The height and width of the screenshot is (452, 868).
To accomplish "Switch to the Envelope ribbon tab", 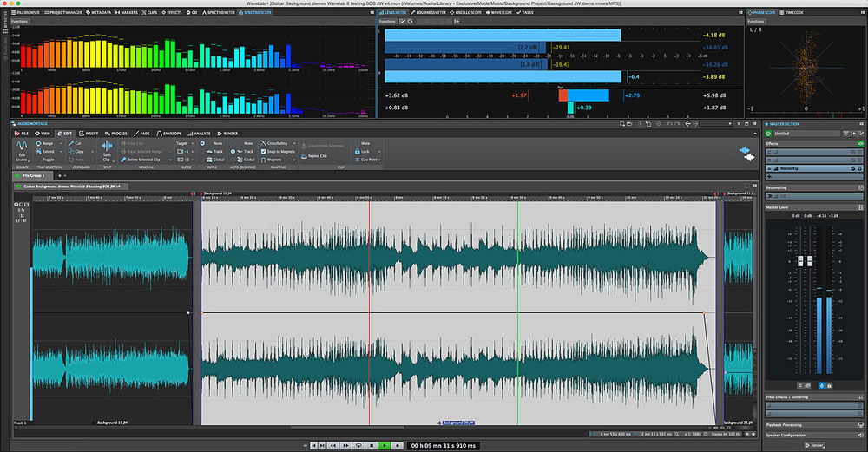I will pyautogui.click(x=171, y=134).
